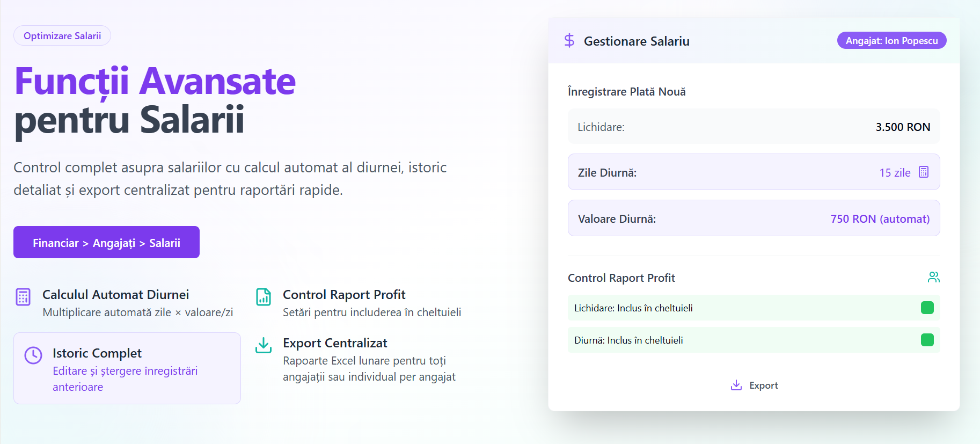Click the Export Centralizat feature title
This screenshot has width=980, height=444.
335,343
